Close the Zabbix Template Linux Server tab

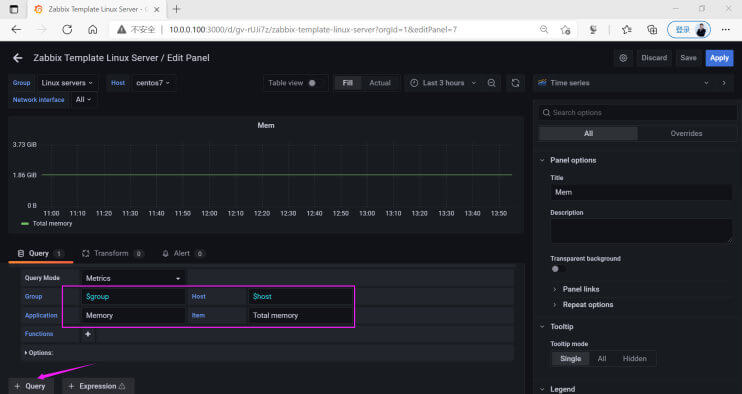point(157,9)
